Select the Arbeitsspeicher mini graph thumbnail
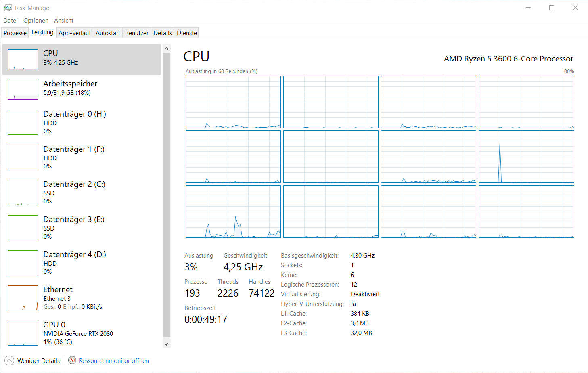The image size is (588, 373). point(23,90)
